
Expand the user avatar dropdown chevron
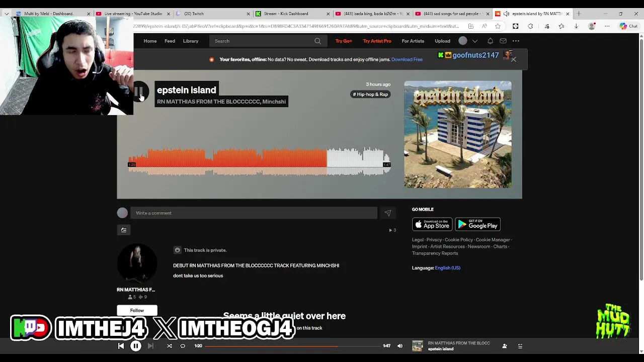pos(475,41)
